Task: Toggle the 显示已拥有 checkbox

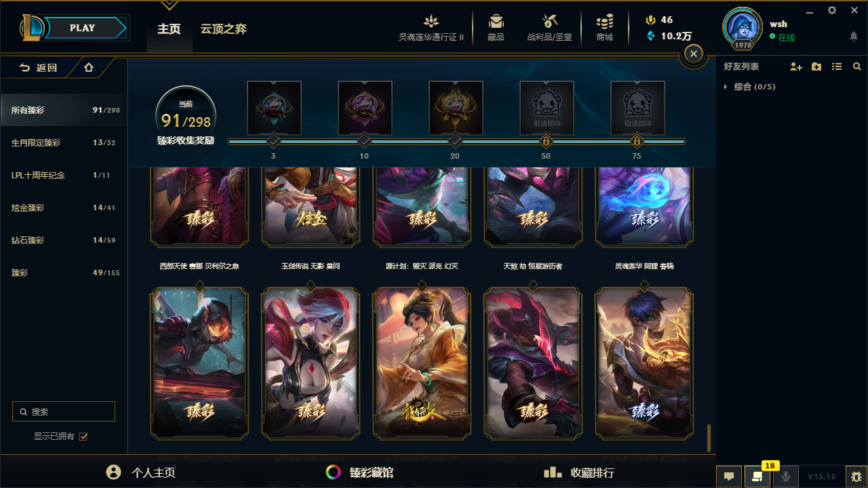Action: tap(83, 436)
